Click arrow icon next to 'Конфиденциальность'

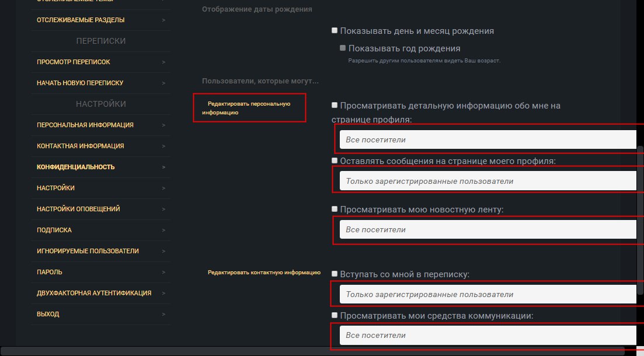tap(163, 167)
